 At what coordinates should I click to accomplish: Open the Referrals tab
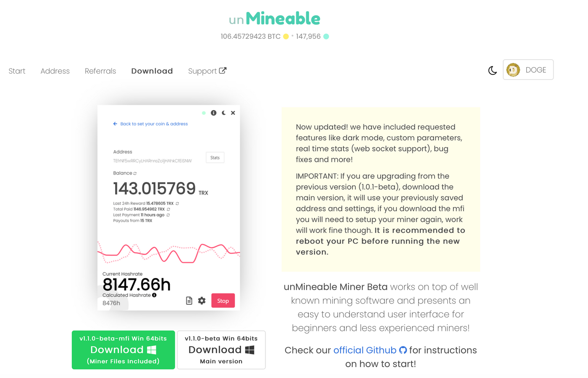point(100,71)
